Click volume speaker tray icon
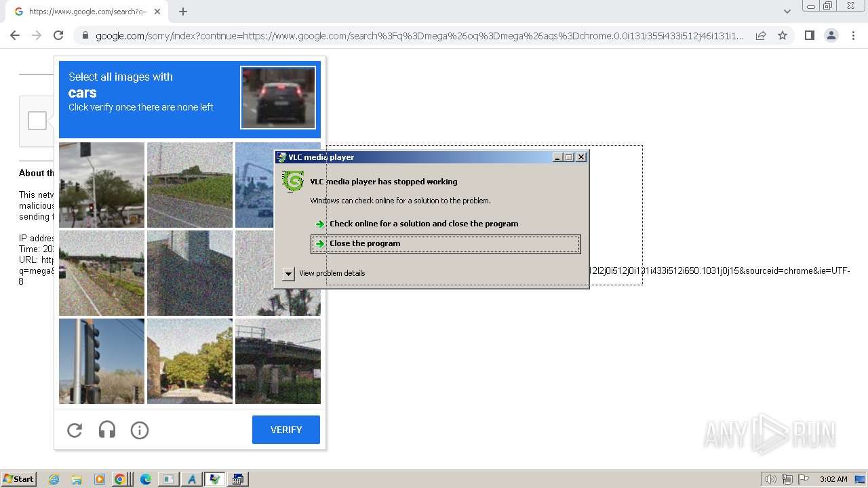 [770, 479]
